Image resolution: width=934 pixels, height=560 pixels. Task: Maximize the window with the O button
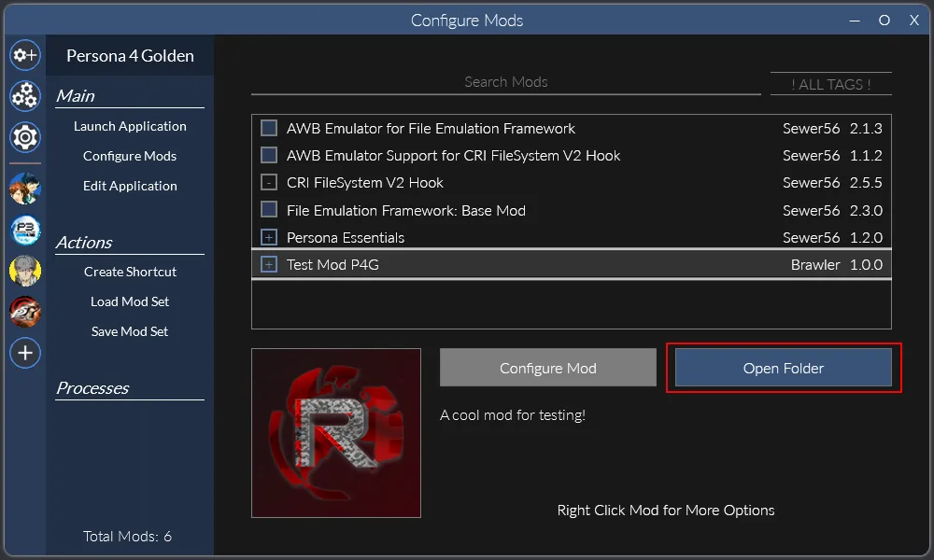click(884, 21)
